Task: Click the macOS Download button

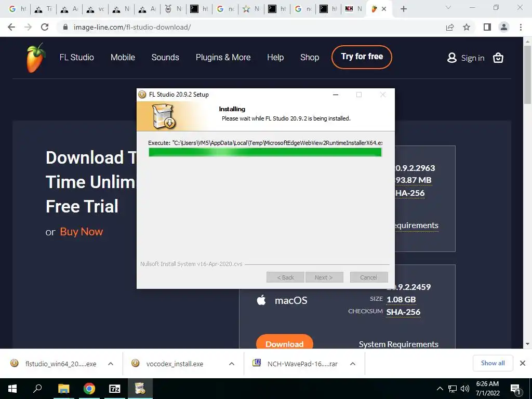Action: pyautogui.click(x=284, y=342)
